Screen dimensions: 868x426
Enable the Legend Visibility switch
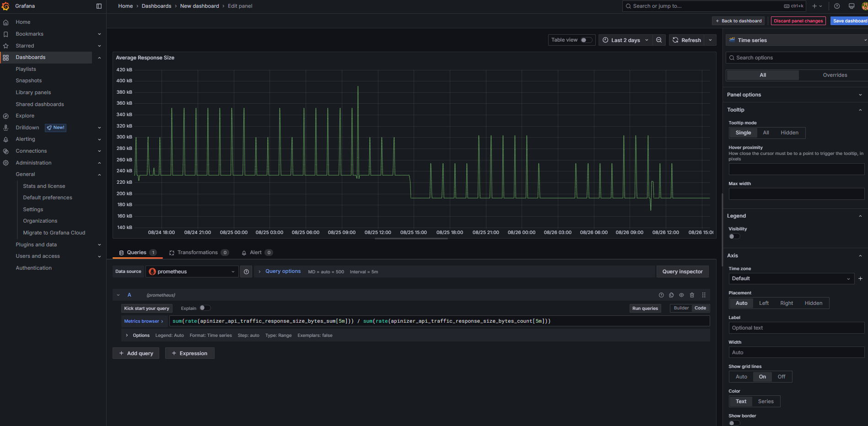(x=734, y=236)
